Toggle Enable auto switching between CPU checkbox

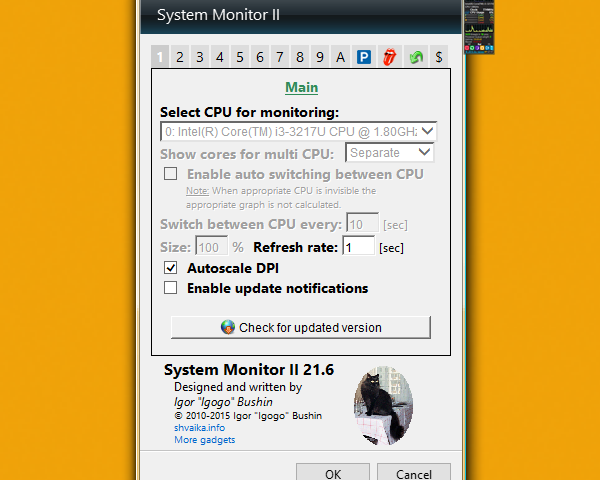170,174
